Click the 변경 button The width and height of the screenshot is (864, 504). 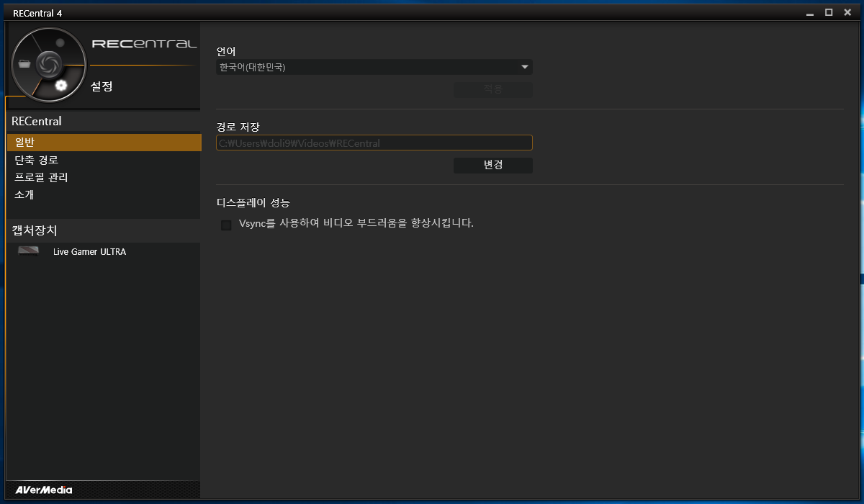pos(493,165)
